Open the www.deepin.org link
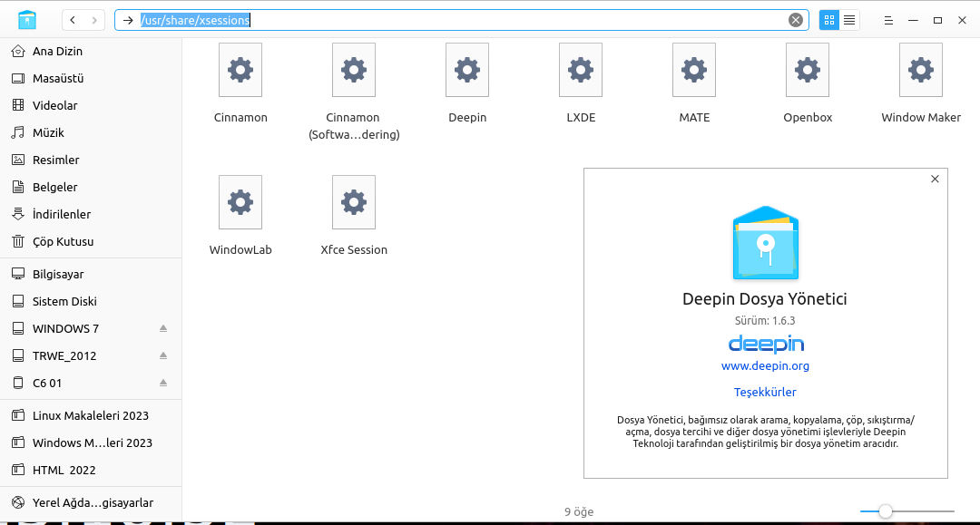 coord(765,365)
